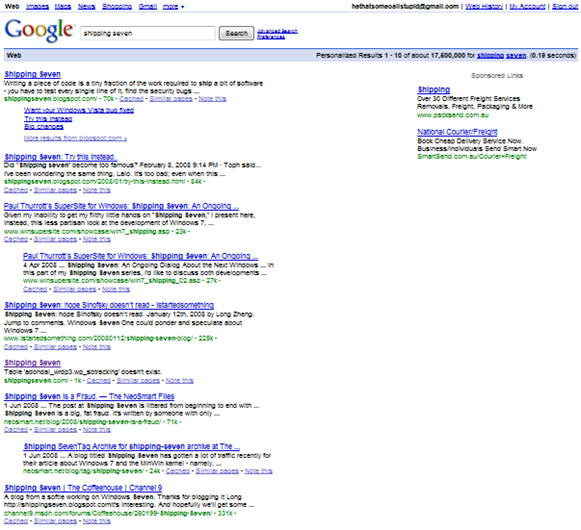Click the Search button

click(x=236, y=33)
